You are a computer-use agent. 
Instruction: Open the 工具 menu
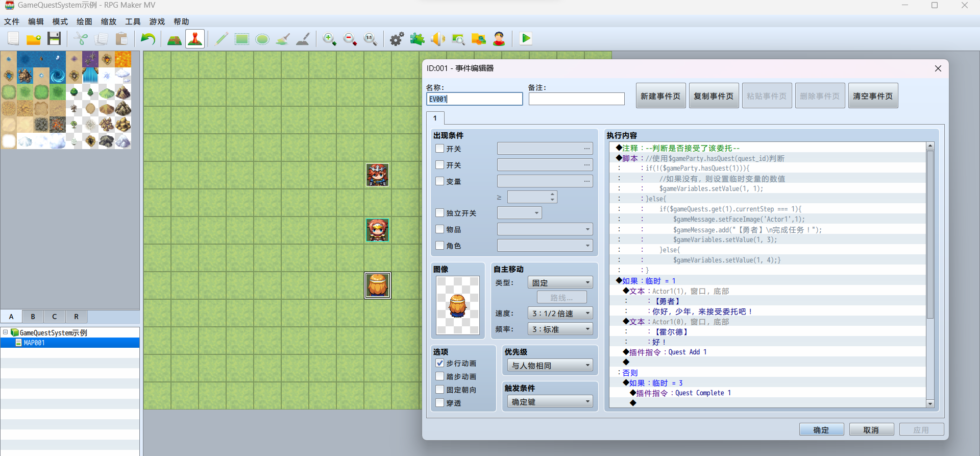tap(133, 21)
